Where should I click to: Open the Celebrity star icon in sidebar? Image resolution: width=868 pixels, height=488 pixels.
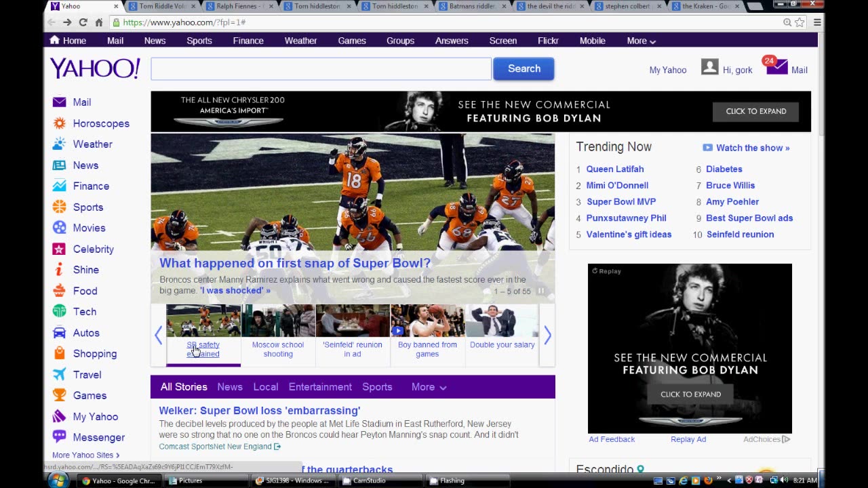coord(59,249)
